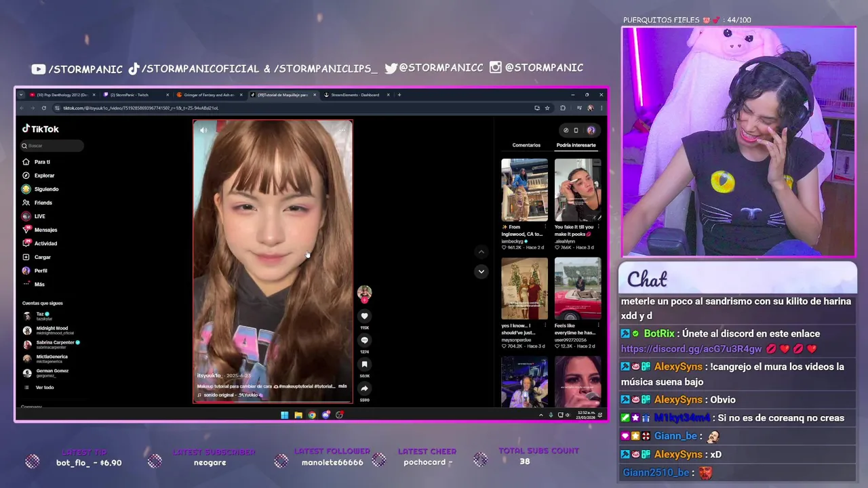Toggle the video sound (speaker icon)
The image size is (868, 488).
pyautogui.click(x=204, y=130)
